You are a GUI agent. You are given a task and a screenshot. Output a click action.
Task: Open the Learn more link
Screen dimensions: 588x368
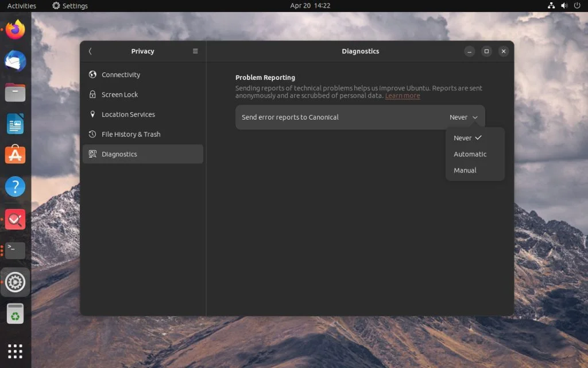point(402,95)
